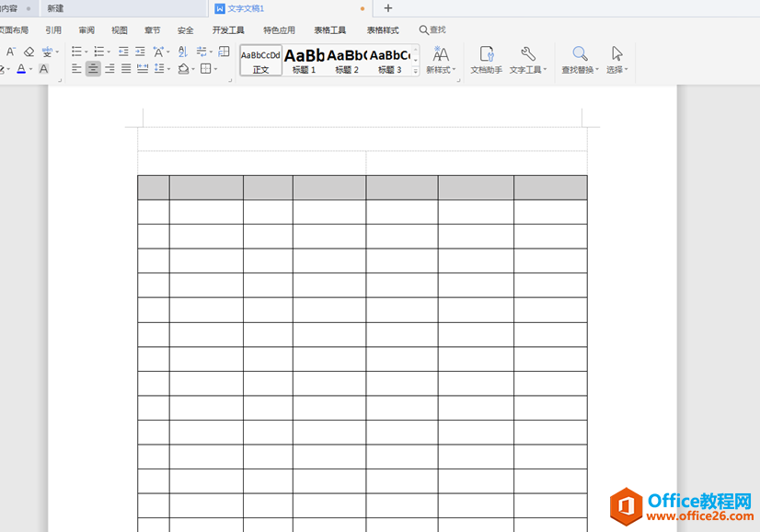Click the first gray header table cell
Viewport: 760px width, 532px height.
point(154,188)
